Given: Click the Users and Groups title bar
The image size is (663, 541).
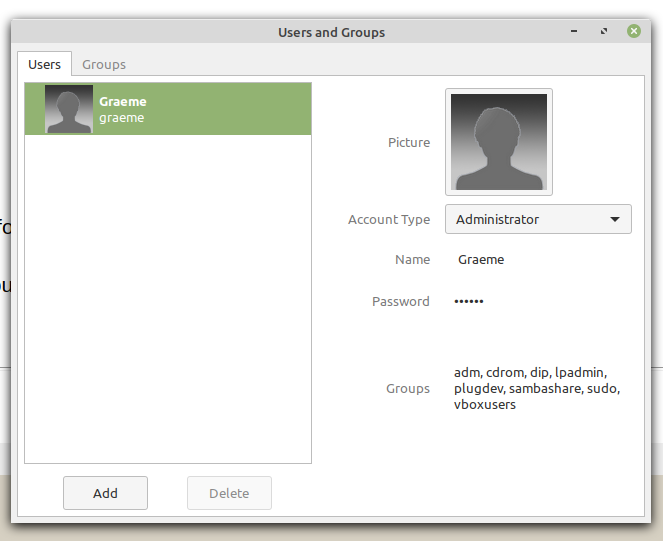Looking at the screenshot, I should point(331,32).
